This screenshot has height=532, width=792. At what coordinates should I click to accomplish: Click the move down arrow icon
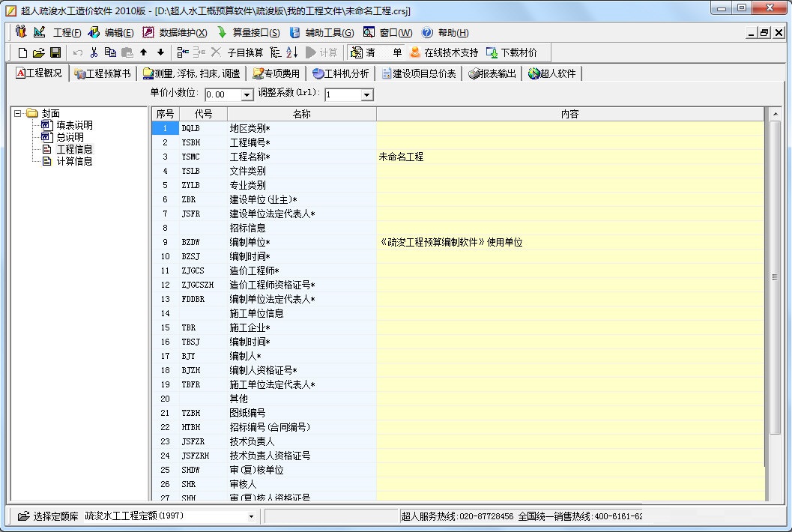pyautogui.click(x=160, y=52)
